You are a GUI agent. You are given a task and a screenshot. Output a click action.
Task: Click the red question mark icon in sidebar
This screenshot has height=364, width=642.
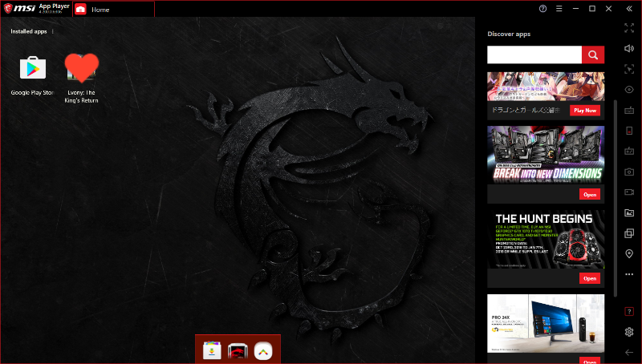click(629, 312)
